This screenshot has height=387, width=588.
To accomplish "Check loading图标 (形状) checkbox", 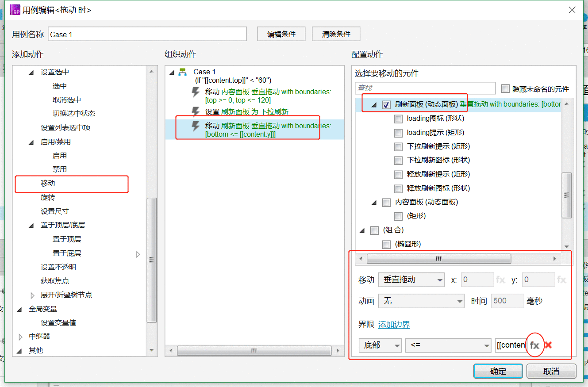I will pyautogui.click(x=398, y=119).
